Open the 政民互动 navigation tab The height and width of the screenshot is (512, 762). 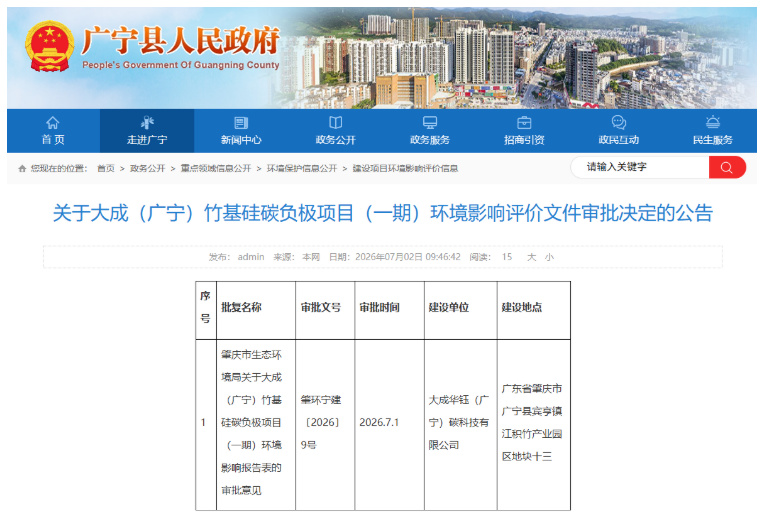pos(618,131)
